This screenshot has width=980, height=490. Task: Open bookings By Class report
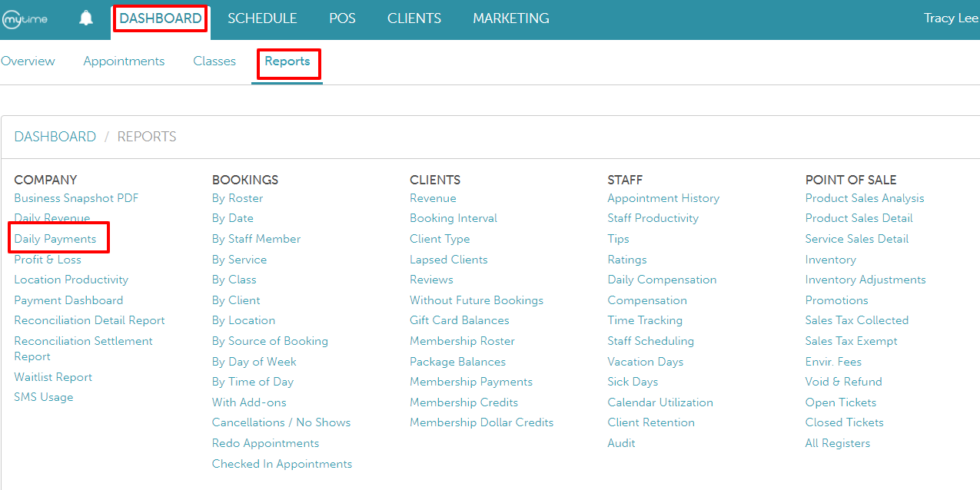pyautogui.click(x=234, y=280)
